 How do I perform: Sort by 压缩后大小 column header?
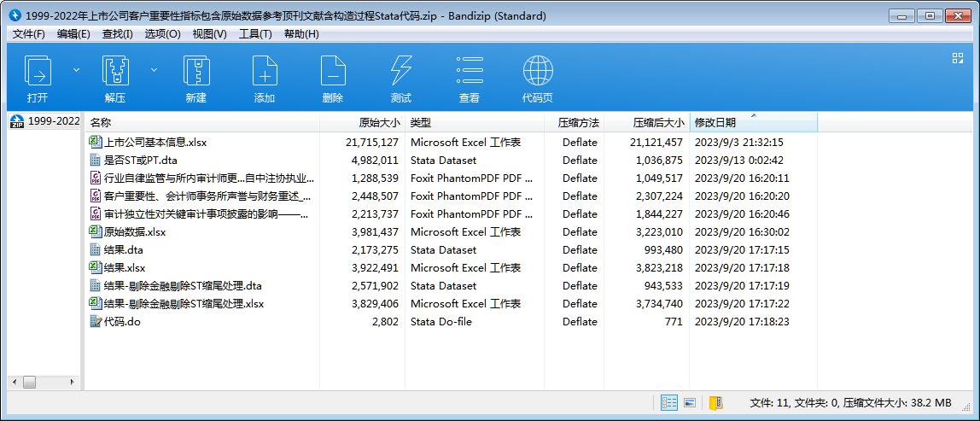[647, 123]
